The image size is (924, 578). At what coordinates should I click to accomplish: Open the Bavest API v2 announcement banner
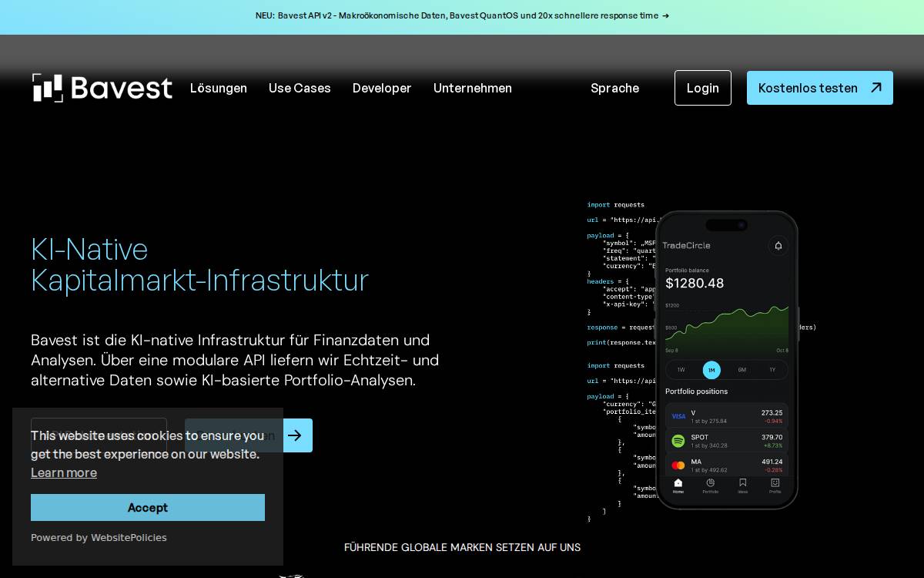point(462,15)
